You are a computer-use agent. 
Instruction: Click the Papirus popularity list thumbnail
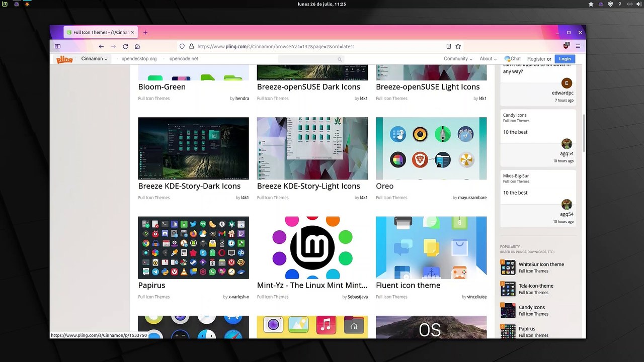(508, 331)
